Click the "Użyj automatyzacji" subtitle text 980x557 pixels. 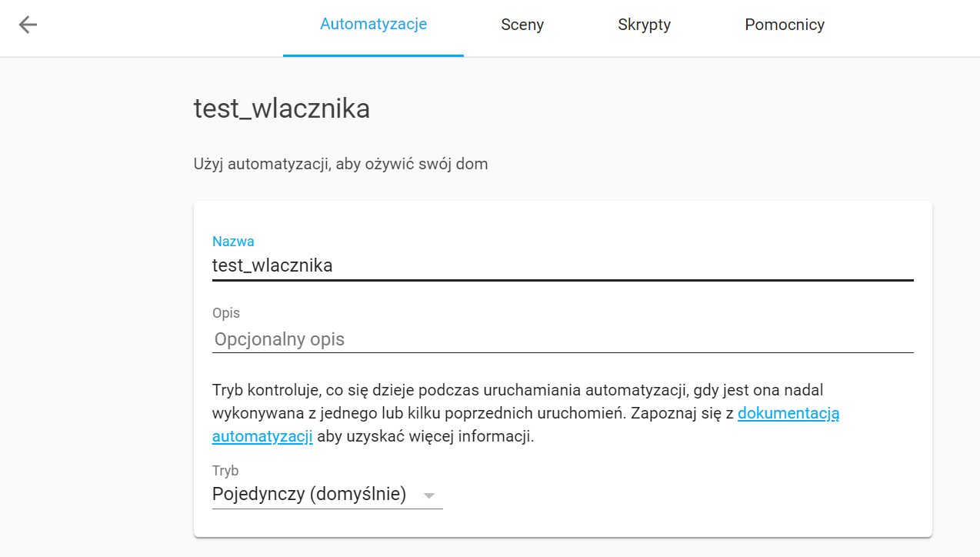[x=341, y=164]
